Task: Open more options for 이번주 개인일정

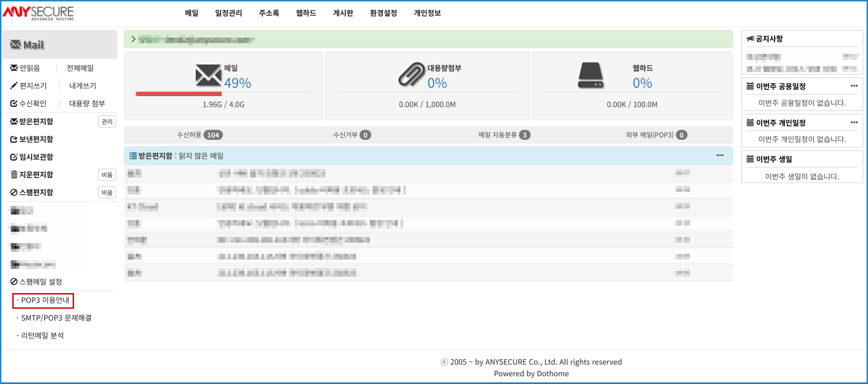Action: pos(854,122)
